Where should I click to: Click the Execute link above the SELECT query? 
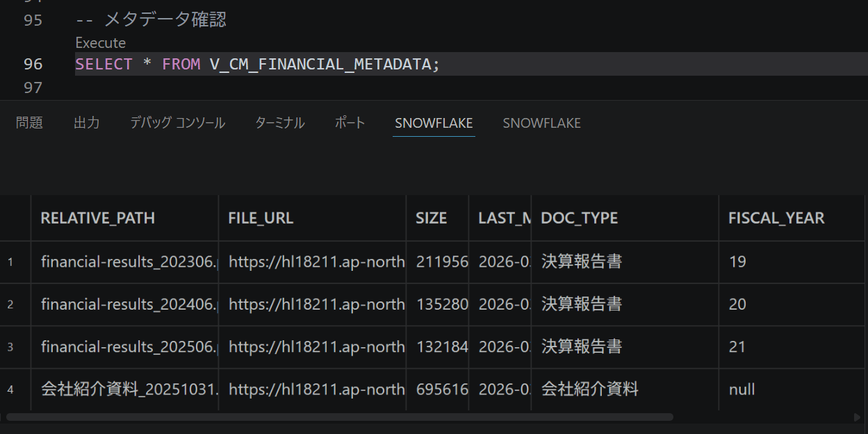point(101,43)
